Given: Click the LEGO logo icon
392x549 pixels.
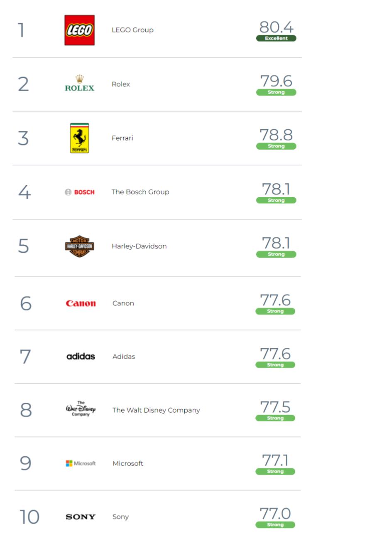Looking at the screenshot, I should click(x=79, y=30).
